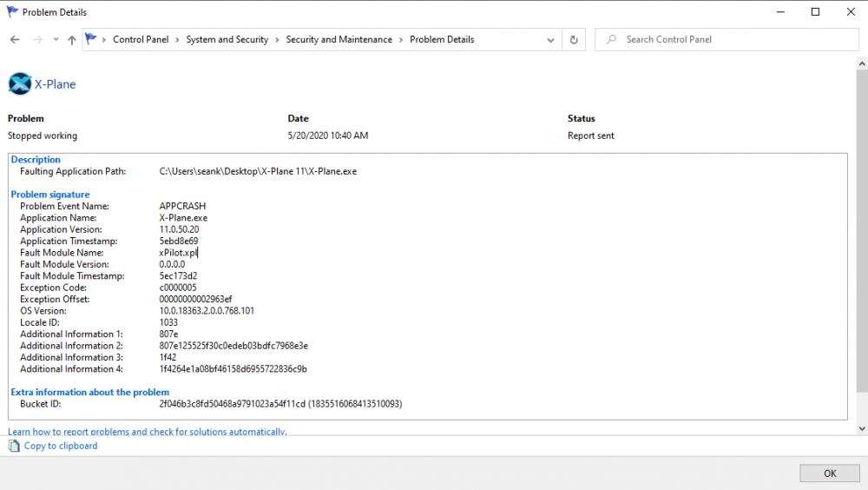Open Learn how to report problems link
Image resolution: width=868 pixels, height=490 pixels.
pyautogui.click(x=147, y=432)
